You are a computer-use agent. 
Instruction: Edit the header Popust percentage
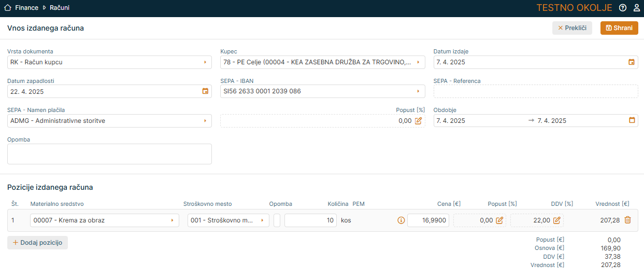(418, 121)
